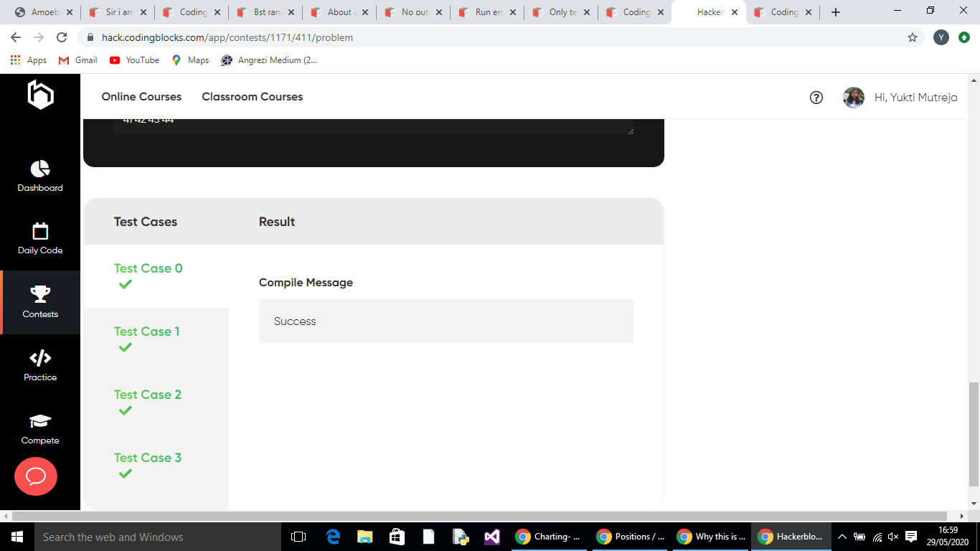The width and height of the screenshot is (980, 551).
Task: Click the page's vertical scrollbar thumb
Action: (x=974, y=435)
